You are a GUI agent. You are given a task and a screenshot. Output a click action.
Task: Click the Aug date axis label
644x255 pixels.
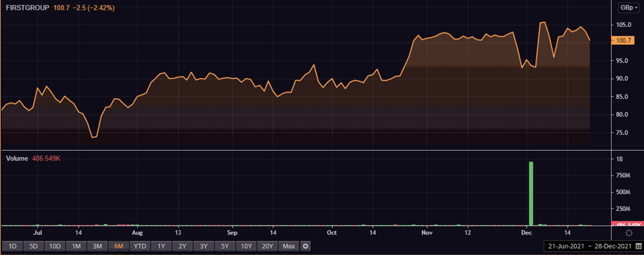pos(137,232)
